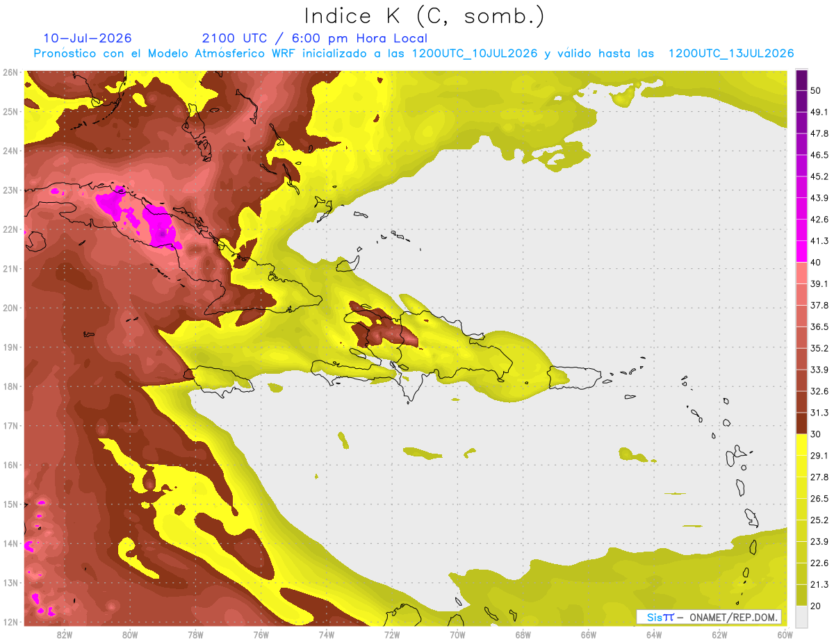Select the date text "10-Jul-2026"
The image size is (834, 644).
pyautogui.click(x=88, y=38)
